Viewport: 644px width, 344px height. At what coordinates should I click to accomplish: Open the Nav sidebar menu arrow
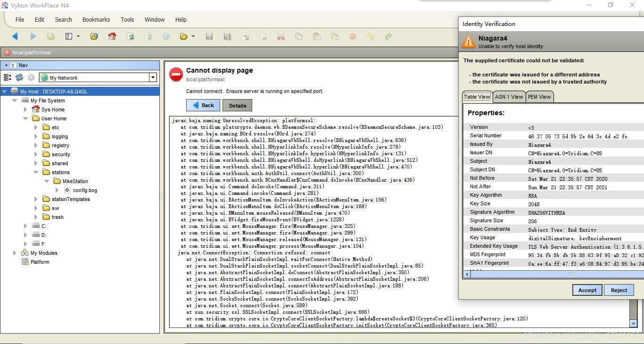coord(6,65)
